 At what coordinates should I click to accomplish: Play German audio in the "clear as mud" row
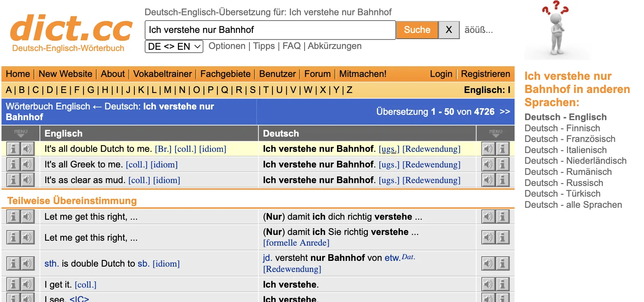tap(488, 180)
